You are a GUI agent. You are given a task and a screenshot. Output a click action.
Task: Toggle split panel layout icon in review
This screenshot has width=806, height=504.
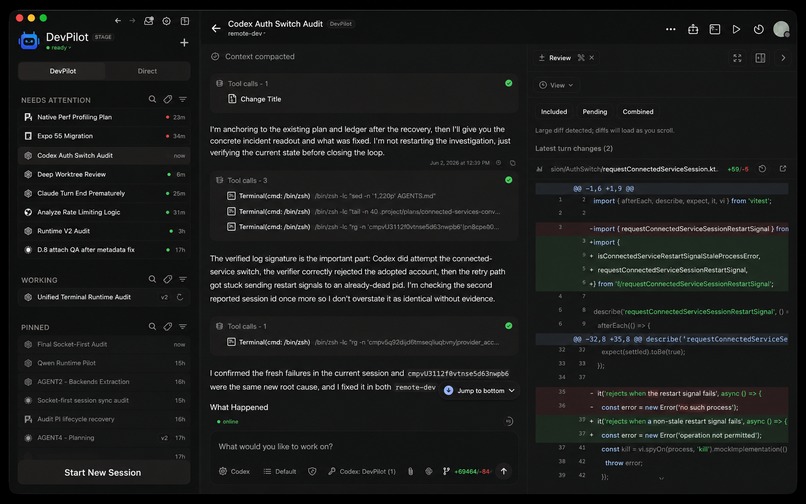click(760, 58)
